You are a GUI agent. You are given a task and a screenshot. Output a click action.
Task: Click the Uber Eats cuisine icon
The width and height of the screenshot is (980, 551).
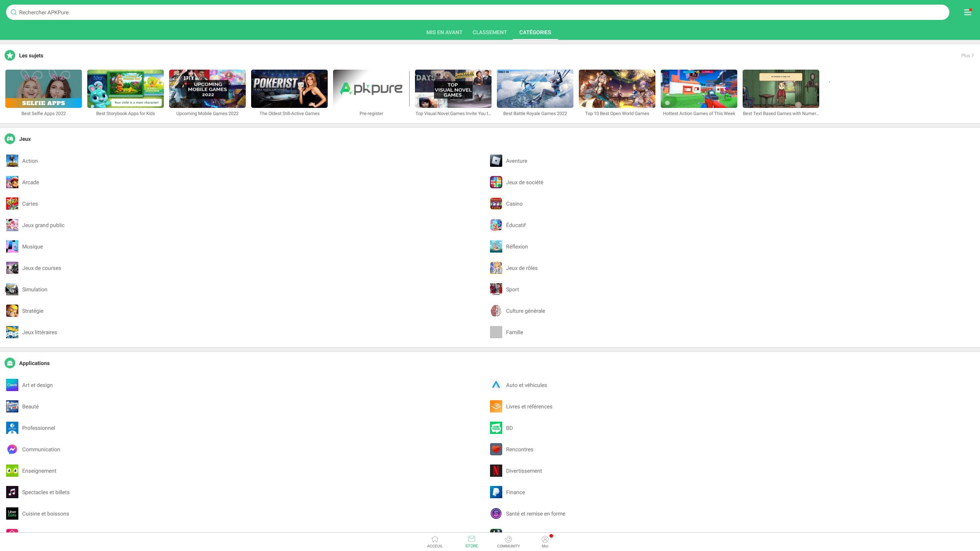[12, 514]
